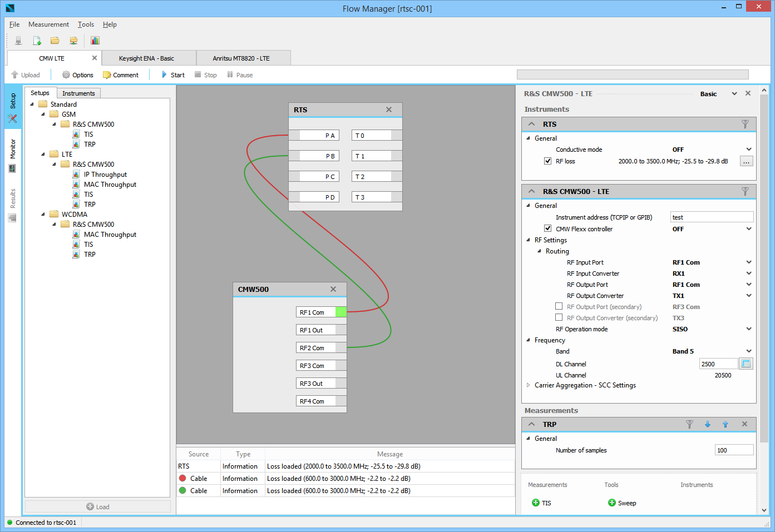Viewport: 775px width, 532px height.
Task: Click the server connect icon in toolbar
Action: point(18,41)
